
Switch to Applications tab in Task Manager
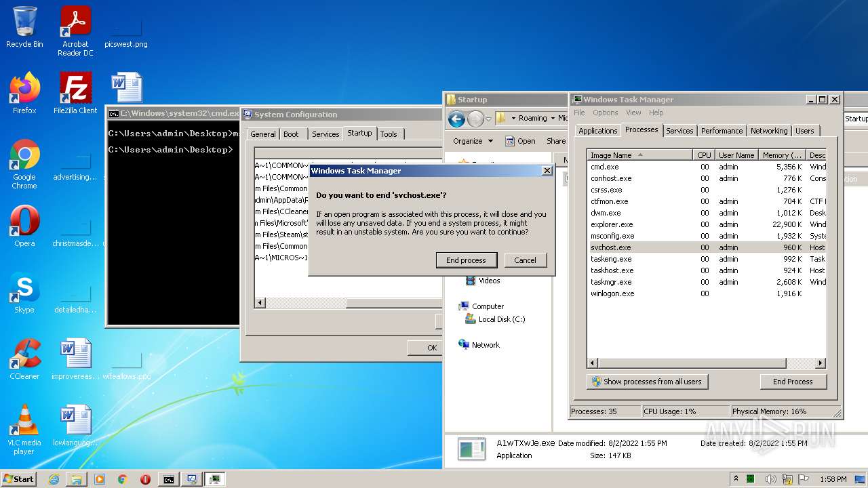tap(597, 131)
